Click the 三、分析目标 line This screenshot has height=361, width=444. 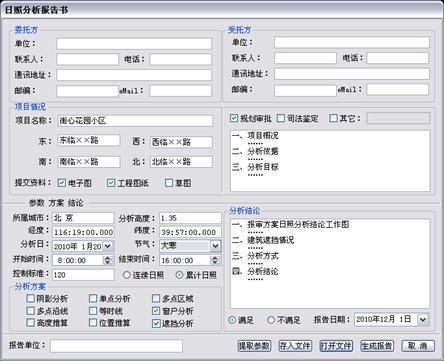(x=255, y=167)
